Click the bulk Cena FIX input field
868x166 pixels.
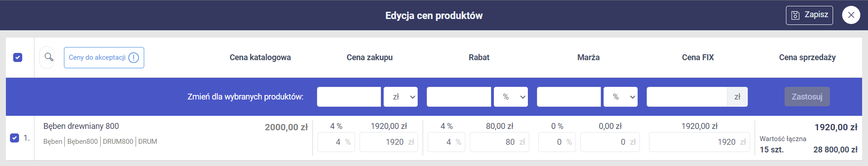(687, 97)
